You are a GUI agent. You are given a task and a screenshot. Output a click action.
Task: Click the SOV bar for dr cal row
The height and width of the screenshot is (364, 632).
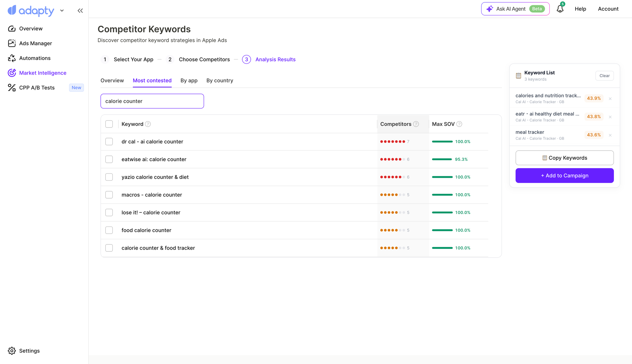[442, 142]
